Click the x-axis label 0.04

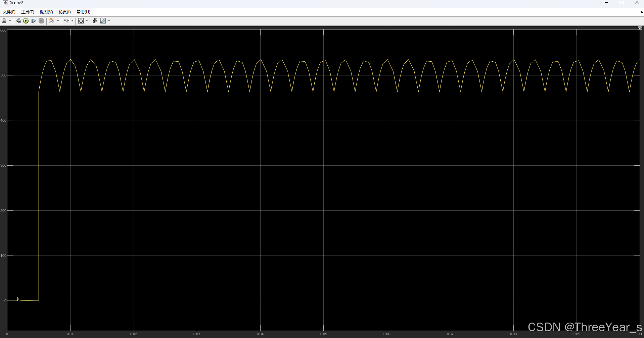[260, 334]
